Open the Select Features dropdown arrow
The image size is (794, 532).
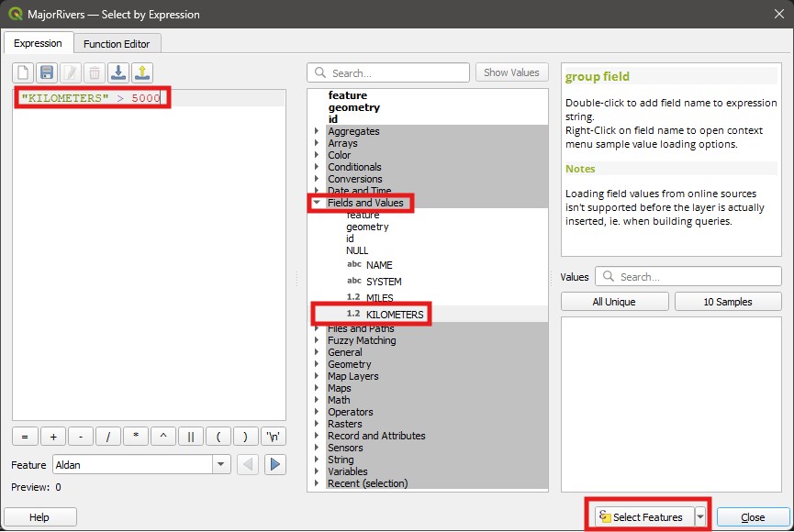(x=701, y=517)
